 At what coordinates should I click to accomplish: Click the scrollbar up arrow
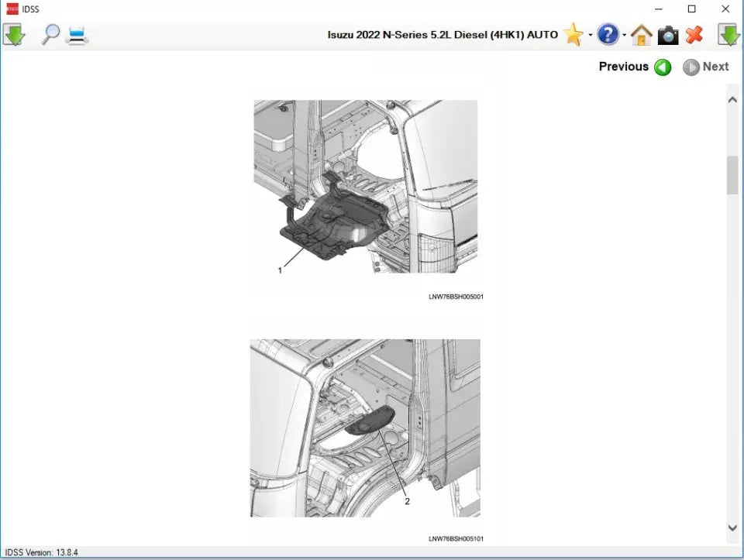point(732,98)
